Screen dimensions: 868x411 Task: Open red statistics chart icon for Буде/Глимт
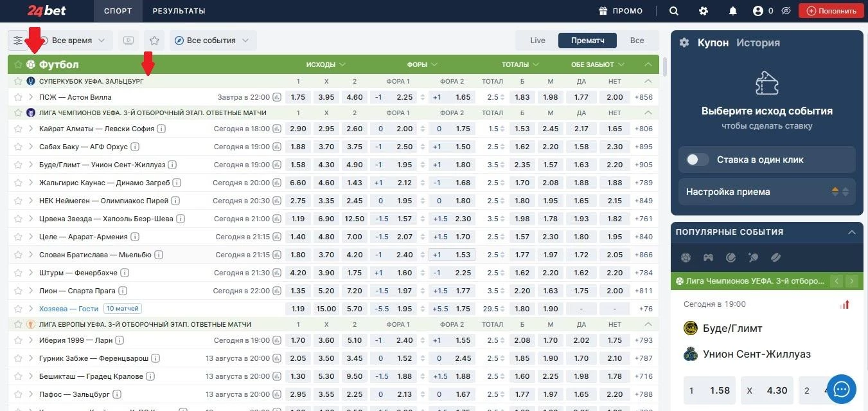[x=845, y=304]
